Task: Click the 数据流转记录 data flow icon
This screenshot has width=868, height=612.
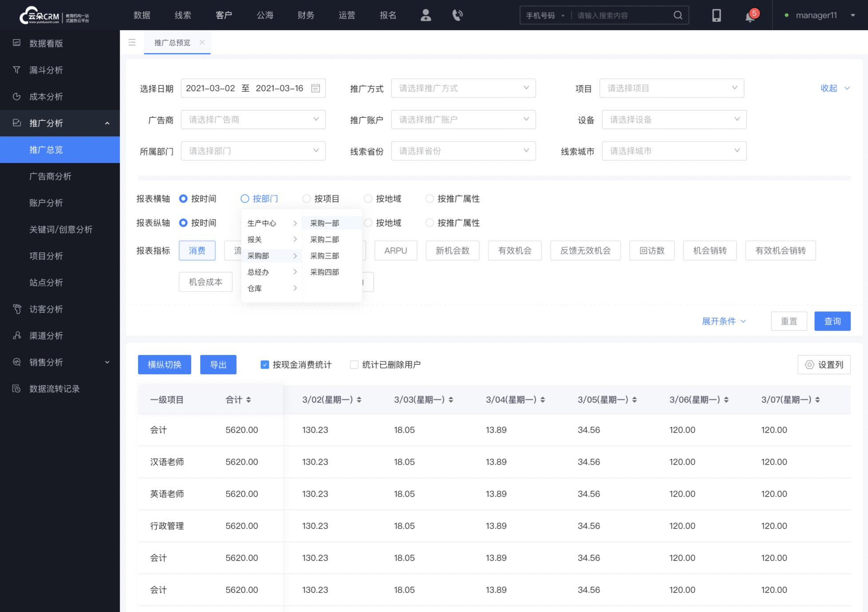Action: pos(16,389)
